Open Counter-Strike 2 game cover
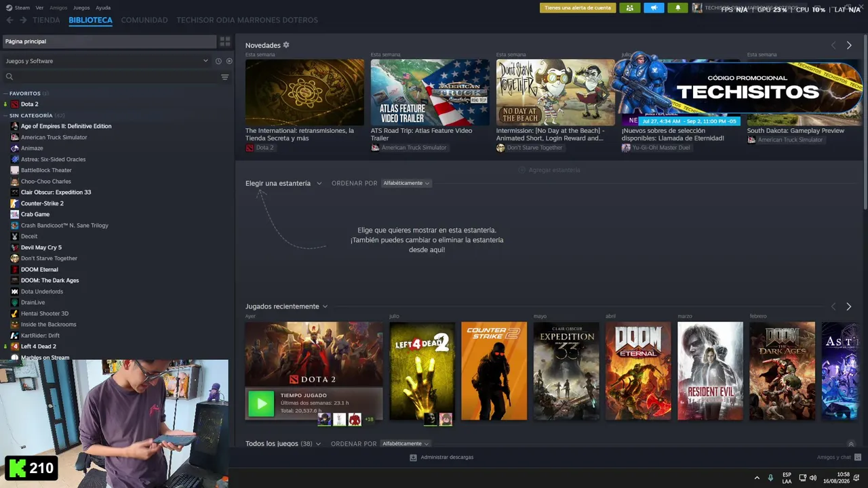 pos(494,371)
